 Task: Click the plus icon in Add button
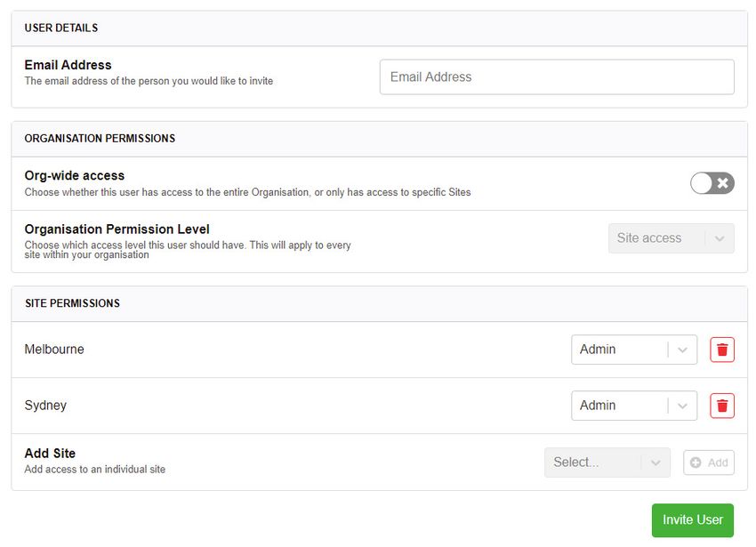[x=696, y=463]
